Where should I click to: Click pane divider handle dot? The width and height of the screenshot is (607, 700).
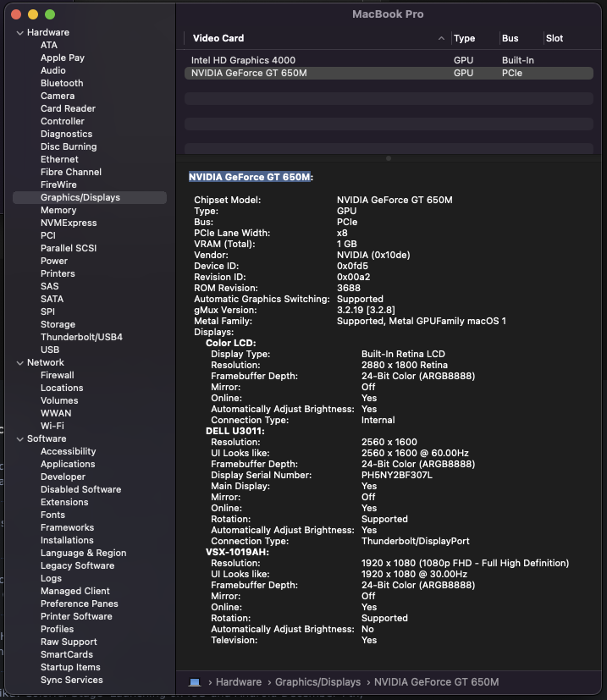tap(389, 158)
